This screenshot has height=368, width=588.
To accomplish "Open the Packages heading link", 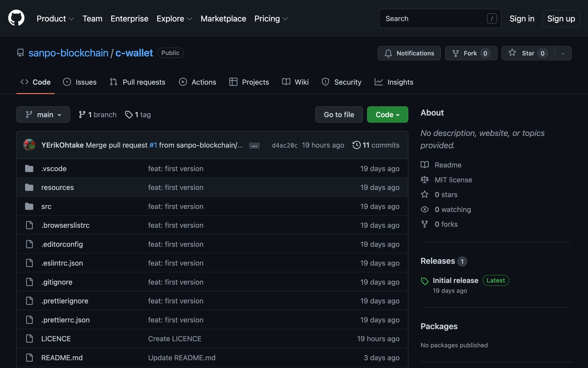I will pyautogui.click(x=439, y=326).
